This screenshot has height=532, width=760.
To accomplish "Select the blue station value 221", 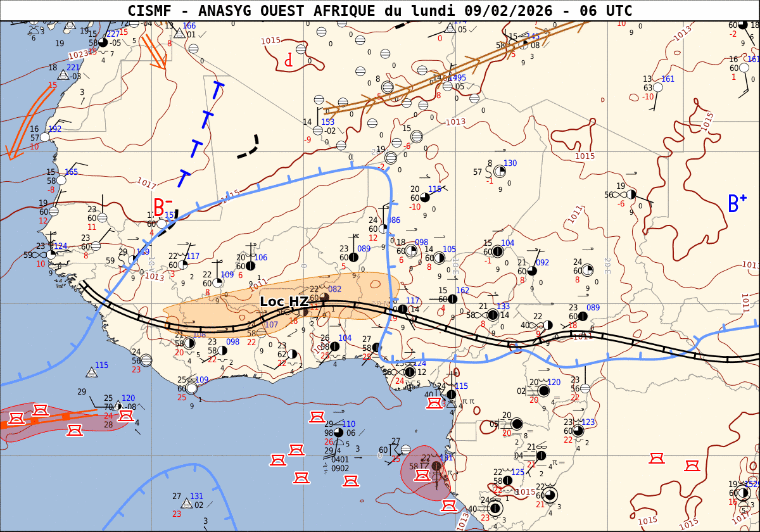I will pos(73,68).
